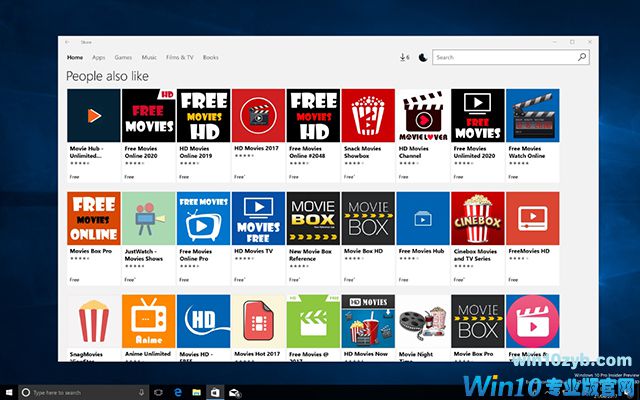Select Free Movies Hub blue icon
Screen dimensions: 640x400
point(423,218)
